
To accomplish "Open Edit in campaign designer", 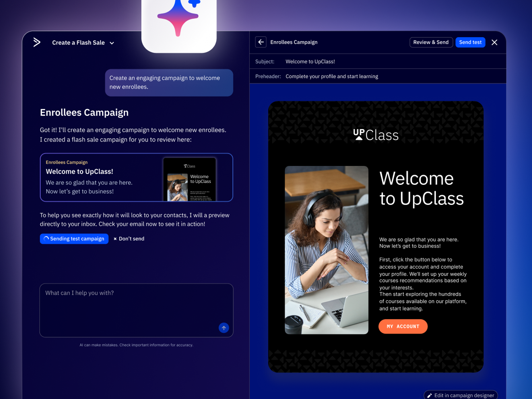I will click(461, 395).
